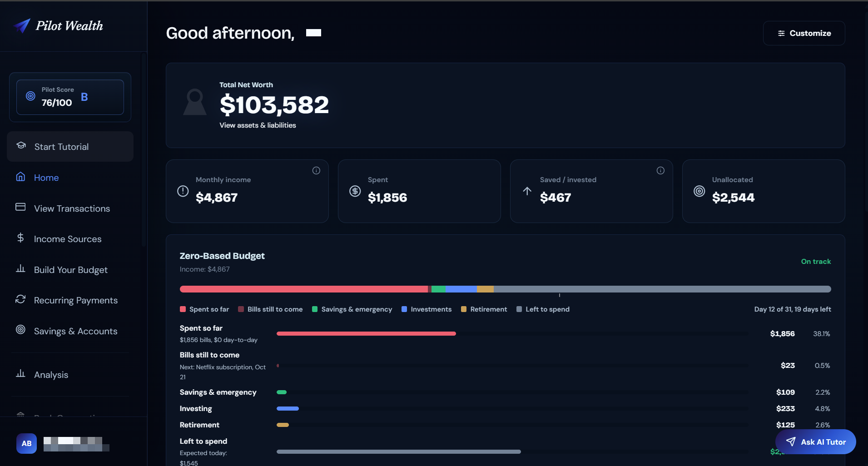Image resolution: width=868 pixels, height=466 pixels.
Task: Click the Saved / invested up arrow icon
Action: click(527, 191)
